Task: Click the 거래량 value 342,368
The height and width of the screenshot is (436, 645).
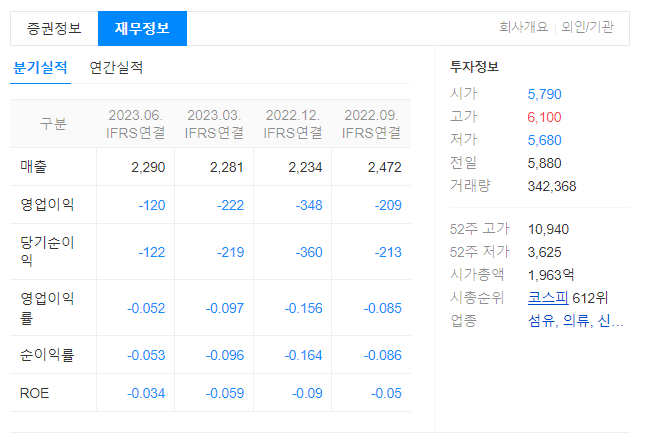Action: (552, 186)
